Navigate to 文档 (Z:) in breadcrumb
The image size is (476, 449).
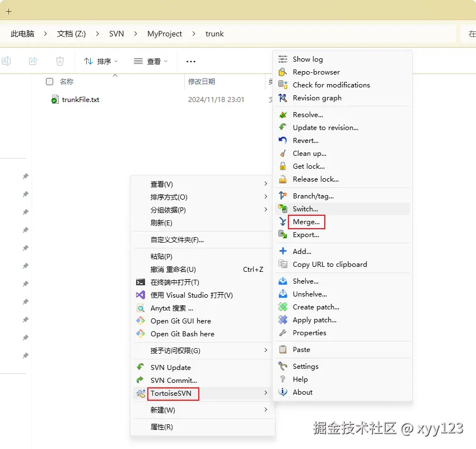pyautogui.click(x=71, y=34)
